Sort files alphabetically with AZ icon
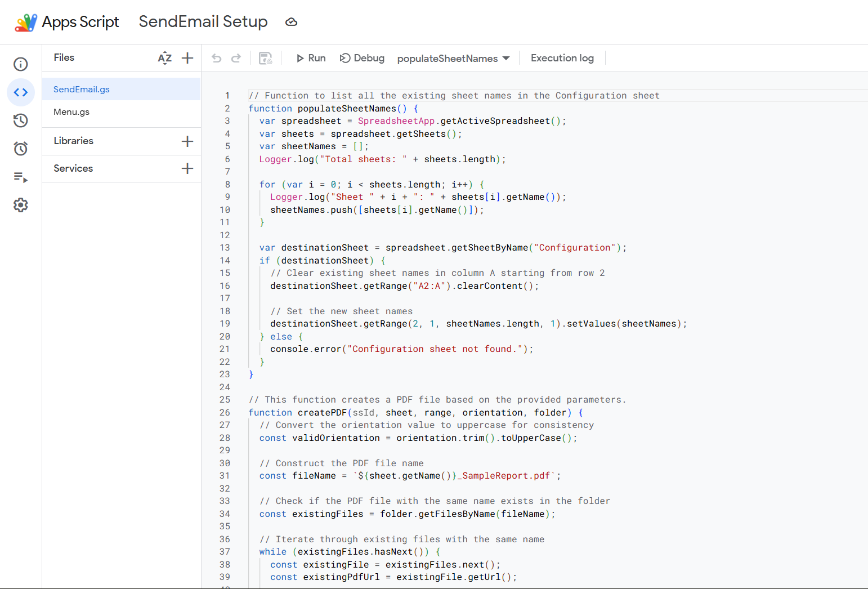 point(164,58)
